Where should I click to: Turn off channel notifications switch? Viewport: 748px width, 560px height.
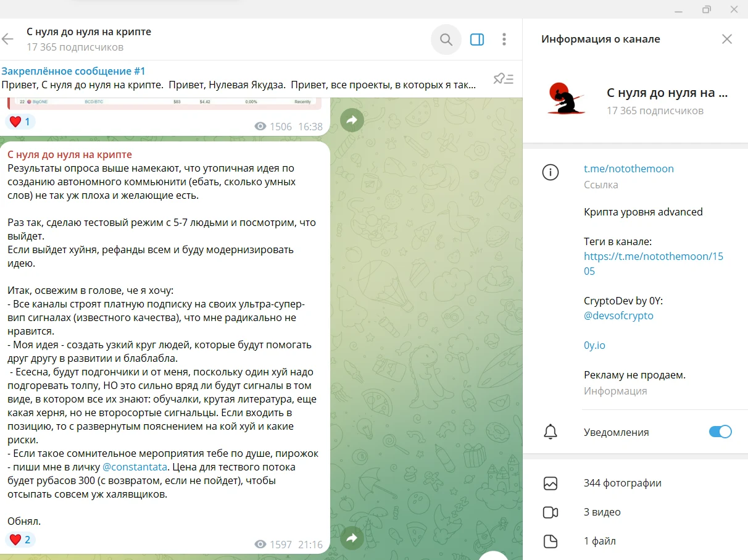click(720, 432)
